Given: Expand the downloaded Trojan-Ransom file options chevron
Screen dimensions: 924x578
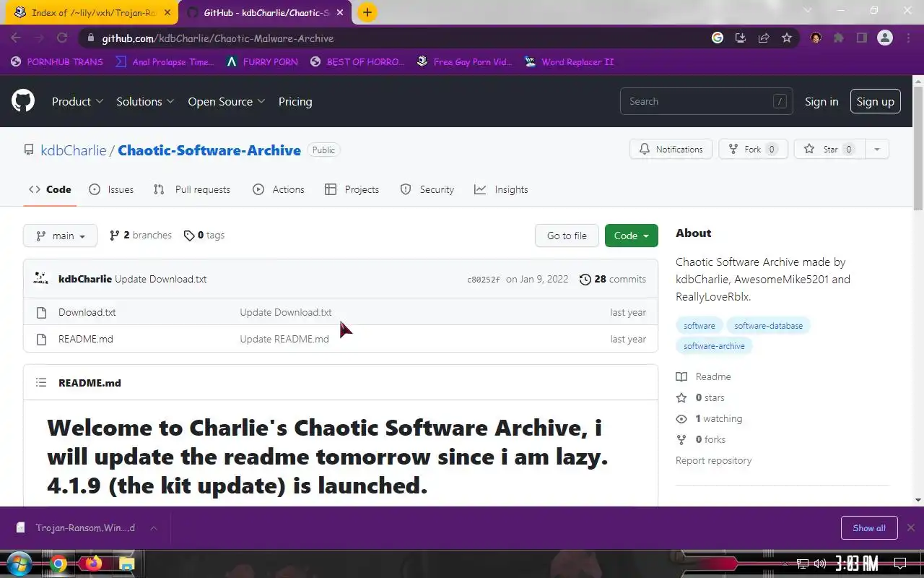Looking at the screenshot, I should (x=153, y=527).
